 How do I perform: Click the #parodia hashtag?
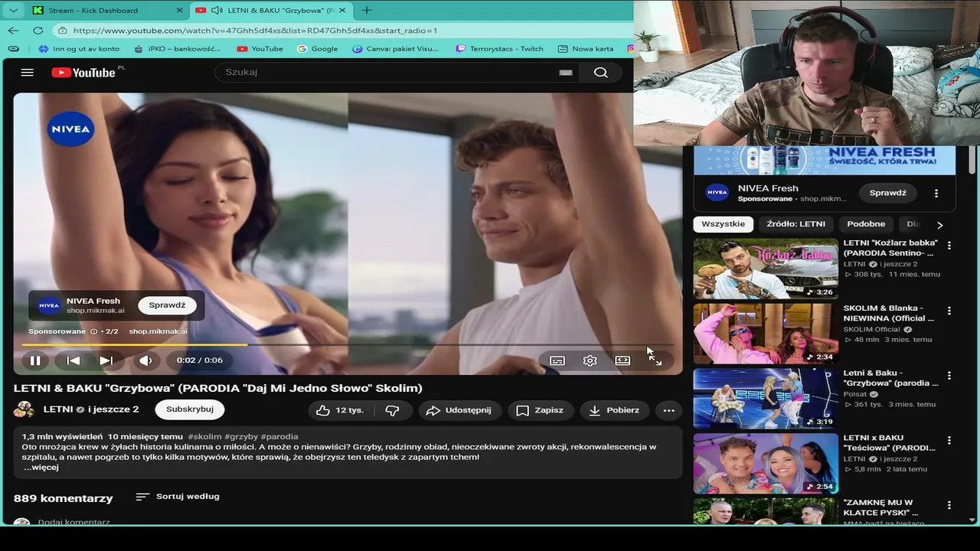click(x=279, y=437)
